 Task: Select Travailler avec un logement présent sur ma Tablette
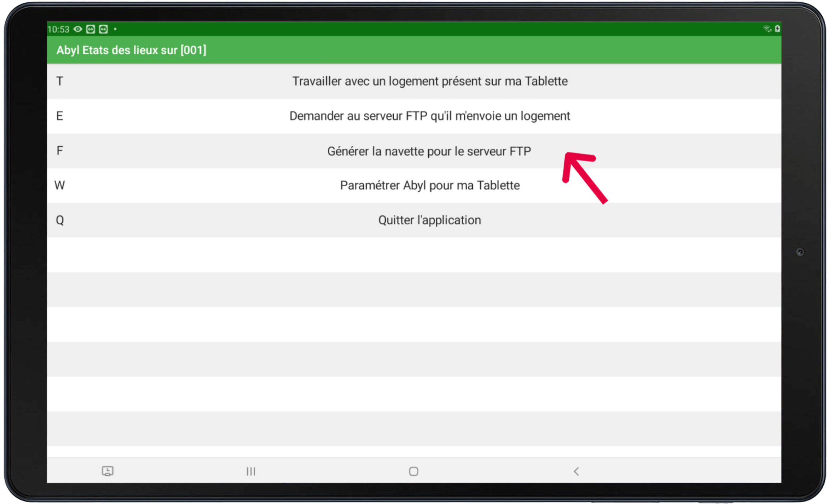click(x=429, y=81)
